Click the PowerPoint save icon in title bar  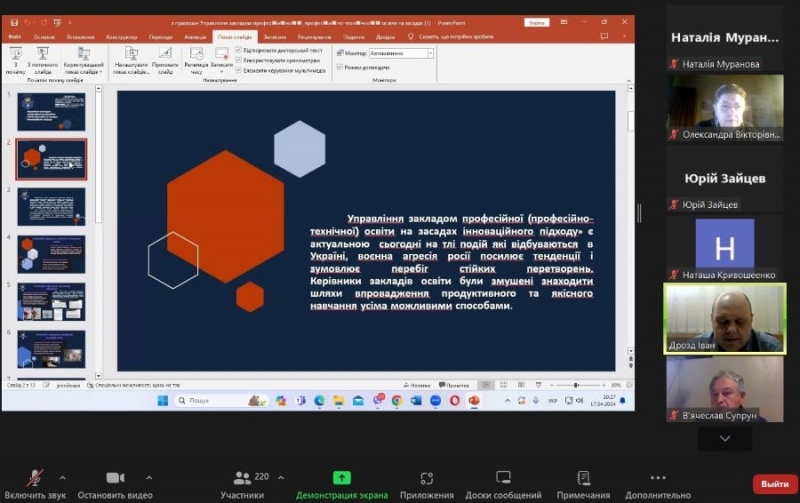tap(14, 22)
